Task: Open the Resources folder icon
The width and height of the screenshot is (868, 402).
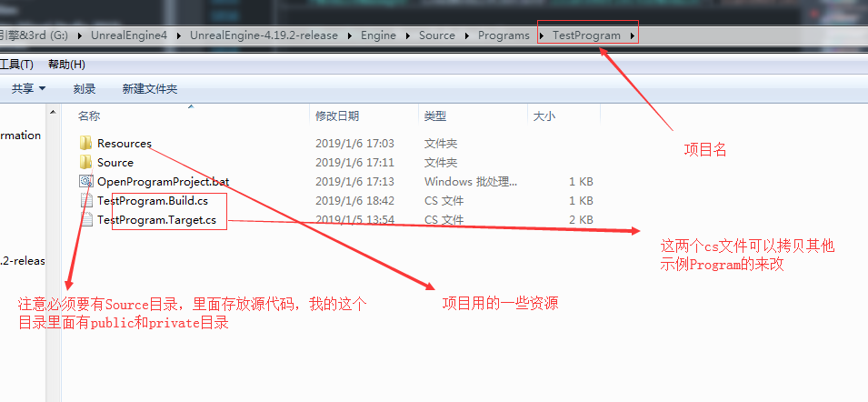Action: click(85, 144)
